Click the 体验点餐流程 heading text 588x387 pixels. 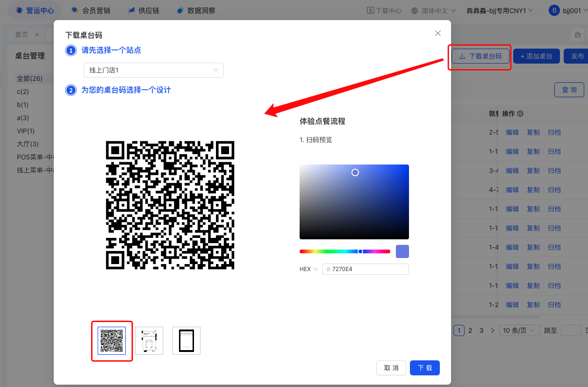pyautogui.click(x=323, y=121)
